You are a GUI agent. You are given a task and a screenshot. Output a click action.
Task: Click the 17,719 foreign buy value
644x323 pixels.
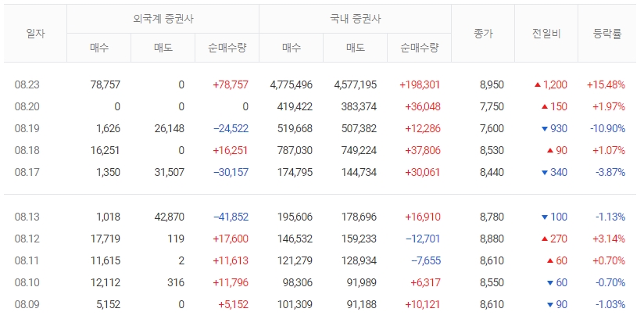pyautogui.click(x=106, y=239)
